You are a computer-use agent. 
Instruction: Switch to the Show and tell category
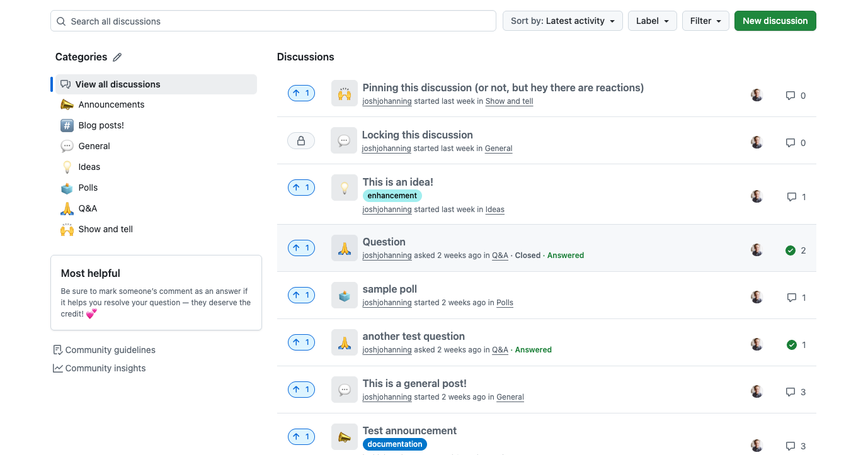coord(105,228)
